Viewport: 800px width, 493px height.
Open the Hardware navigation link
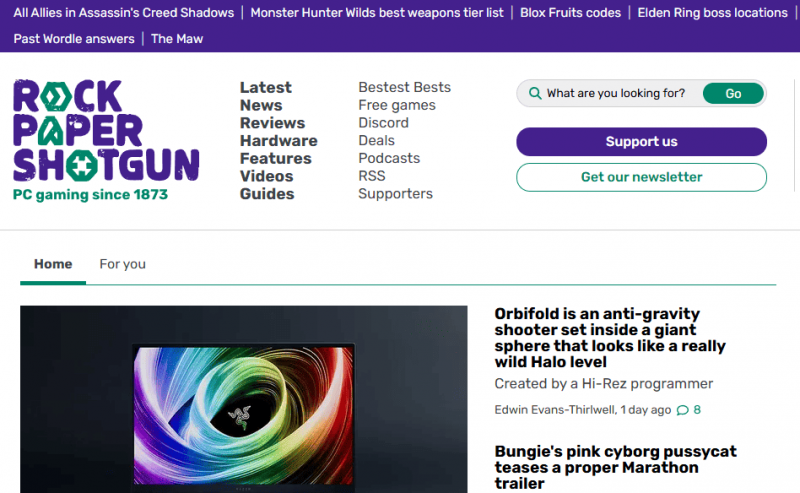[278, 141]
